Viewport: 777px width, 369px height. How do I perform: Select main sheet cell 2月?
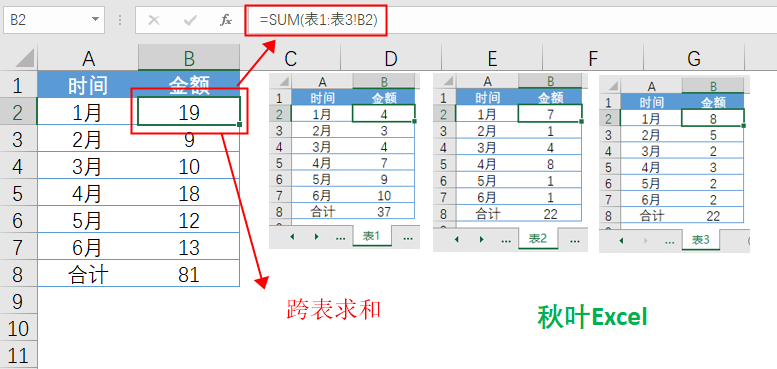88,139
